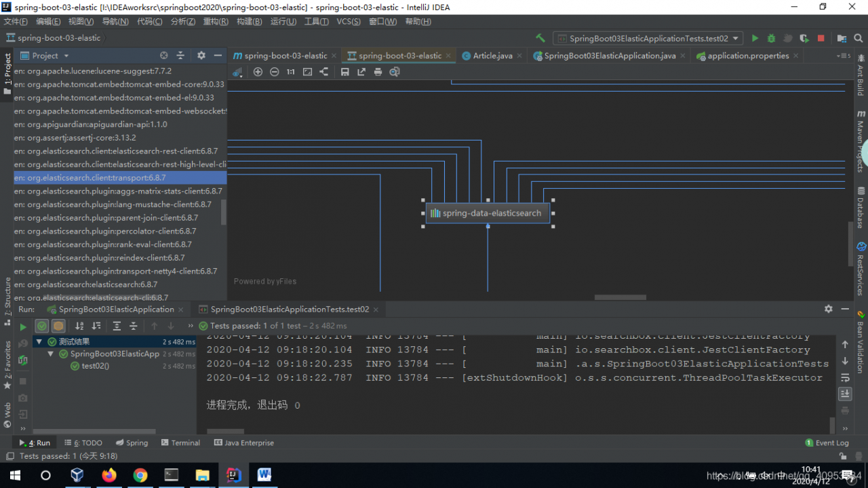Zoom out of the dependency diagram
Viewport: 868px width, 488px height.
pyautogui.click(x=274, y=72)
